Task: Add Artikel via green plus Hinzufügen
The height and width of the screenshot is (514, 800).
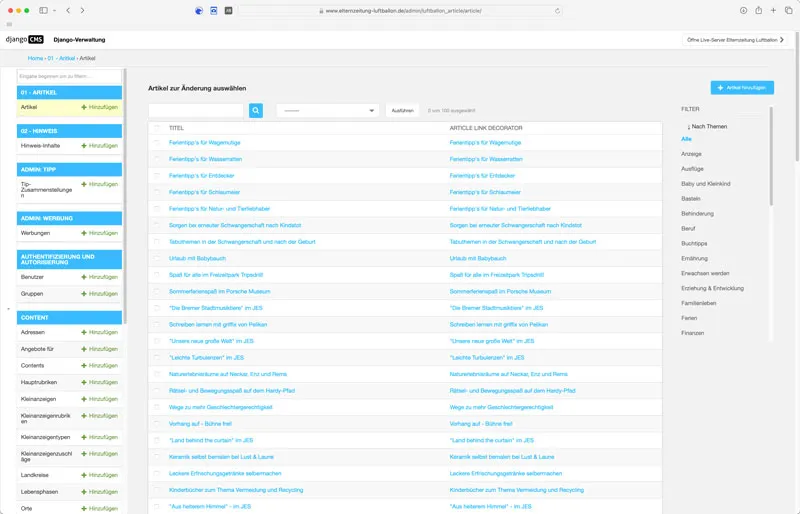Action: [99, 107]
